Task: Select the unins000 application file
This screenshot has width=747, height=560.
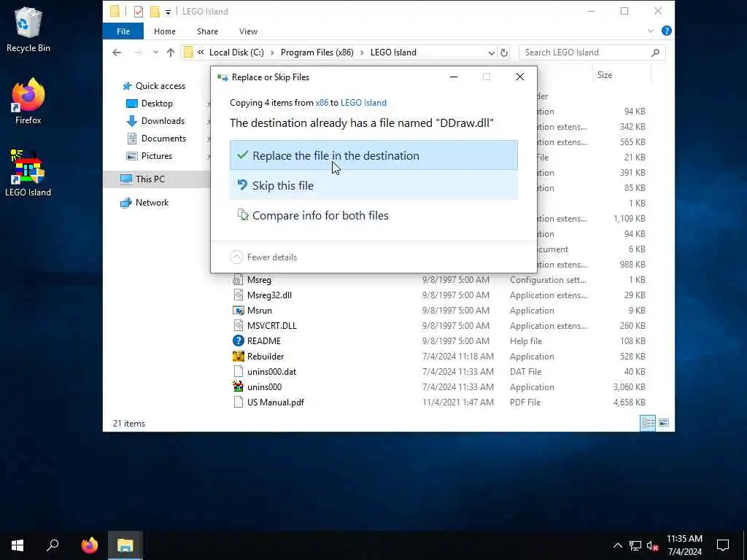Action: pos(264,386)
